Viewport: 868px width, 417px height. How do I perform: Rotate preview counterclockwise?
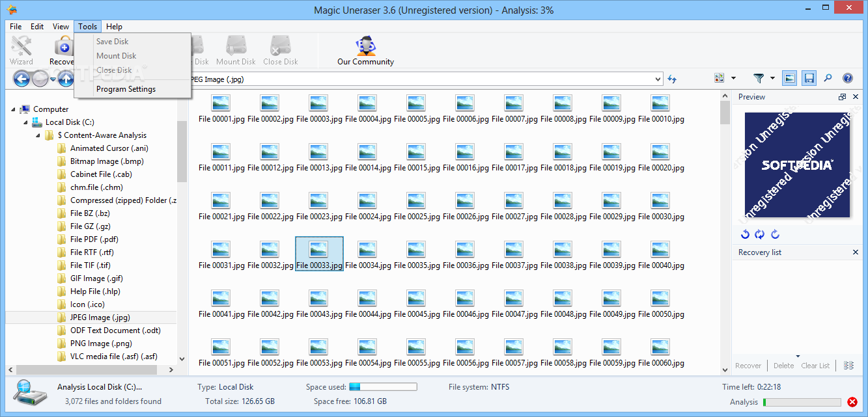[746, 234]
